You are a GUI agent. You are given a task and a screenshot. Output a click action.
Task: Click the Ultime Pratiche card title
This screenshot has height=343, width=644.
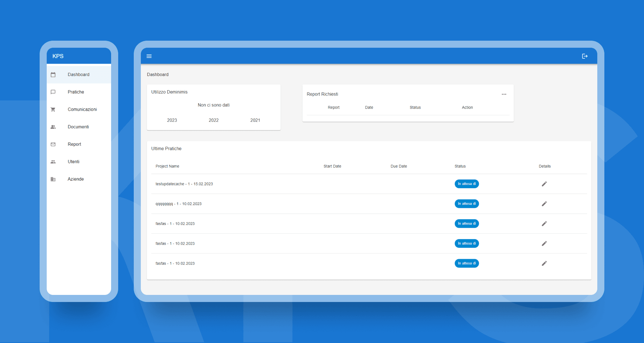pos(166,149)
